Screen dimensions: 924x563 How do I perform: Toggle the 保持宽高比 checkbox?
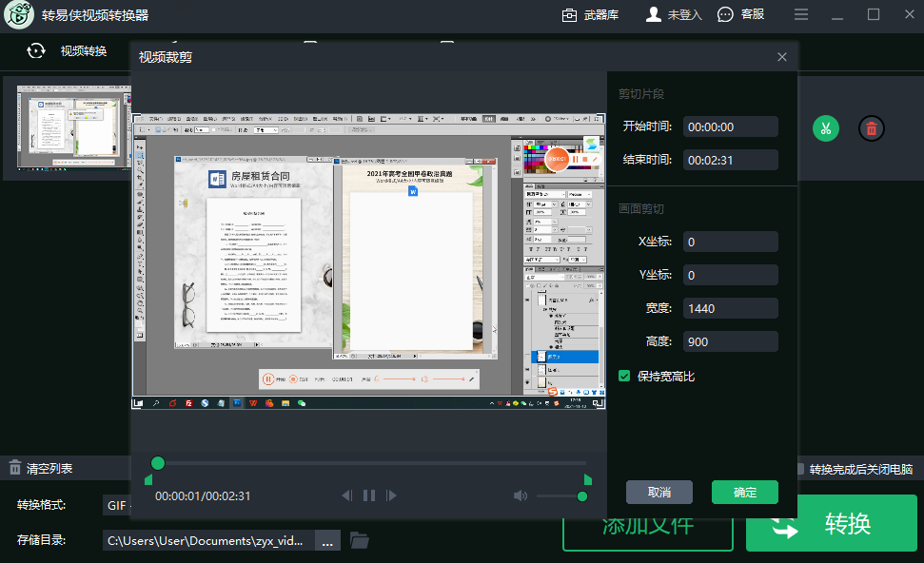[x=624, y=376]
